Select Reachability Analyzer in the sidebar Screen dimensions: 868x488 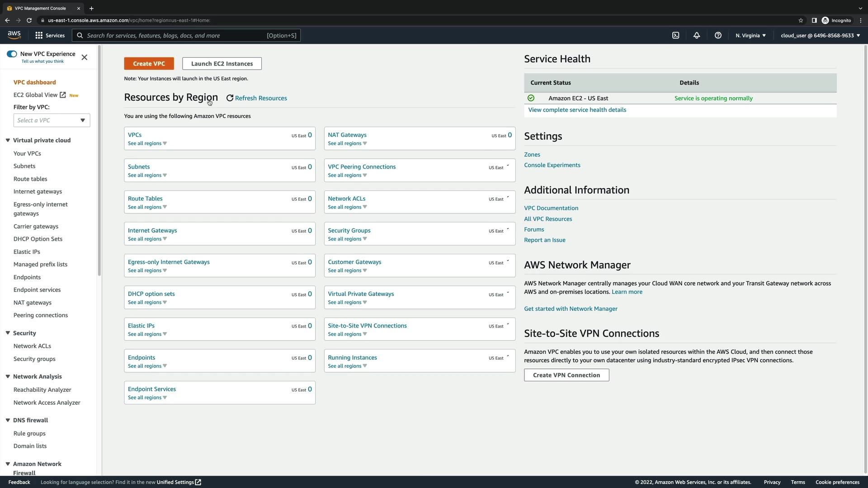tap(42, 389)
